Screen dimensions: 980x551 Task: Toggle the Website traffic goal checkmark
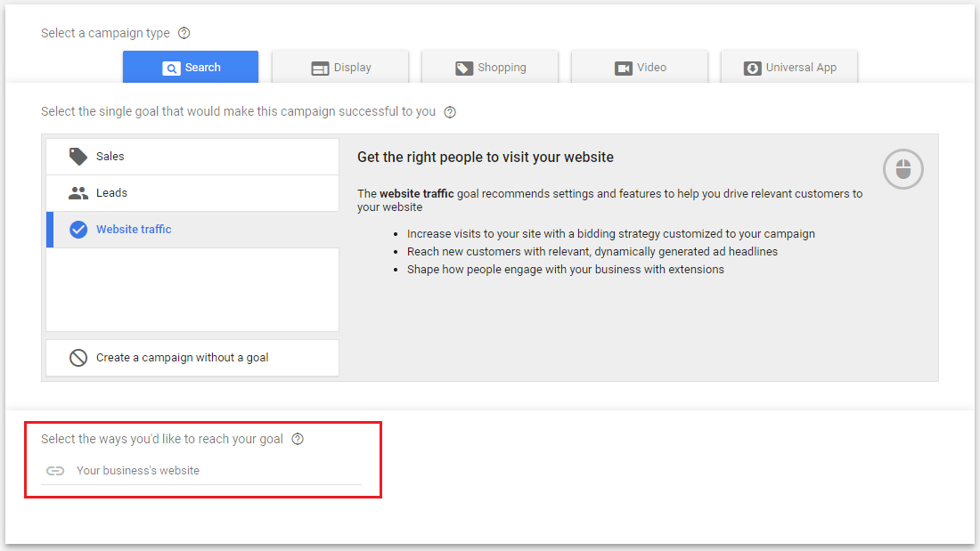click(78, 229)
